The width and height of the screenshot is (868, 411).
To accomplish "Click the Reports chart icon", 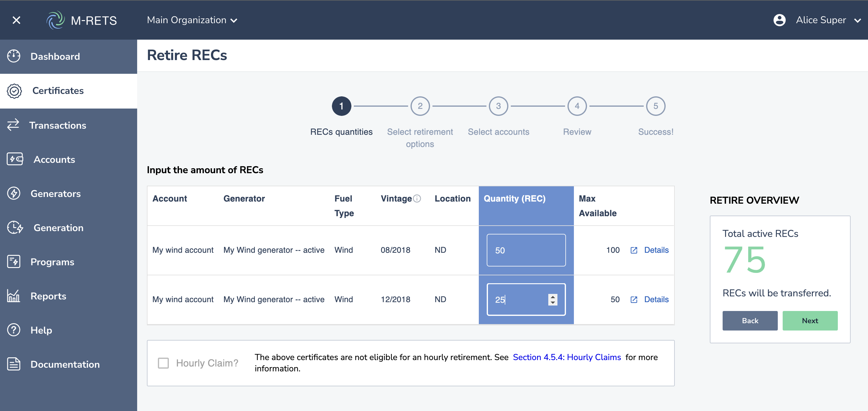I will tap(14, 296).
